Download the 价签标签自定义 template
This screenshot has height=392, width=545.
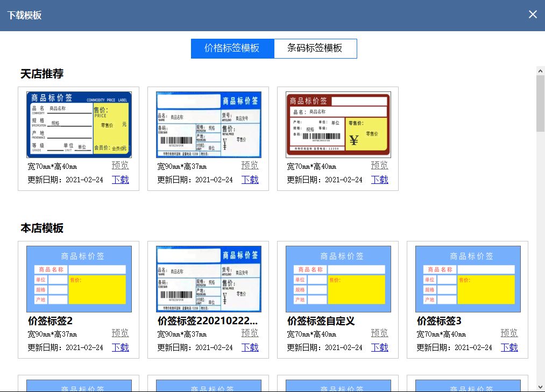379,347
